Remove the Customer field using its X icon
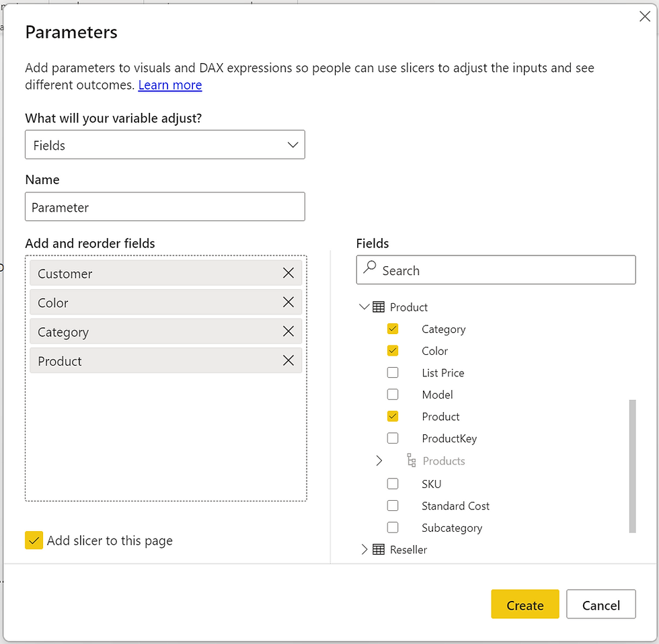 coord(288,273)
